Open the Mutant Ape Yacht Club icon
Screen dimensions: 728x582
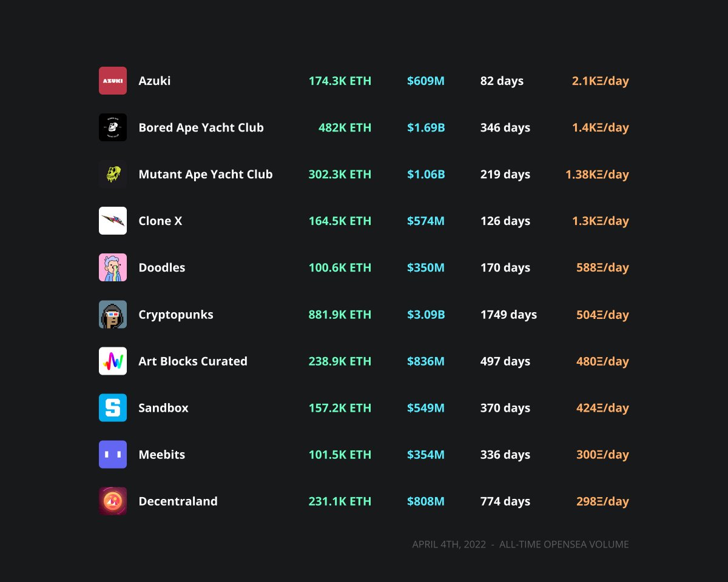pos(112,174)
